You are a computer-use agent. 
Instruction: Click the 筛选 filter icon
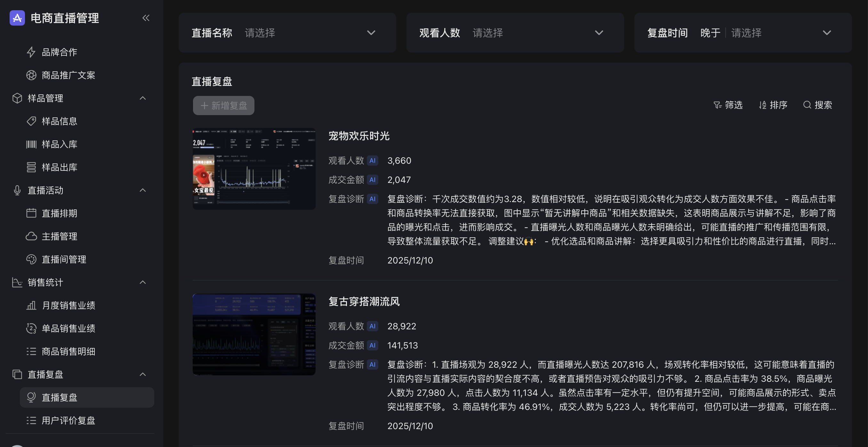click(717, 105)
